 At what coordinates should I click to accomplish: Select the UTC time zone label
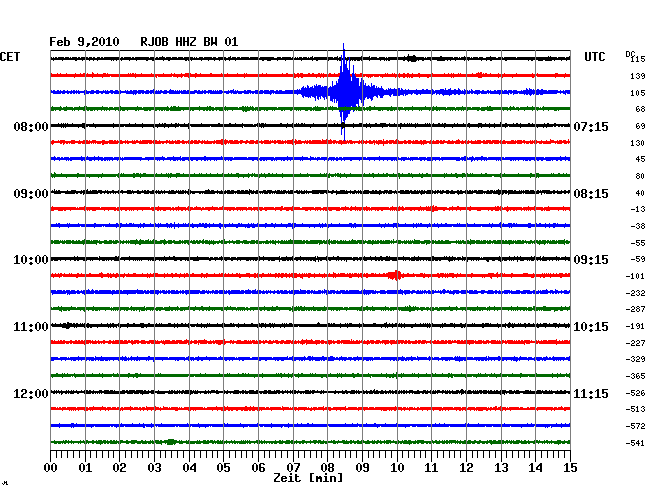[594, 57]
